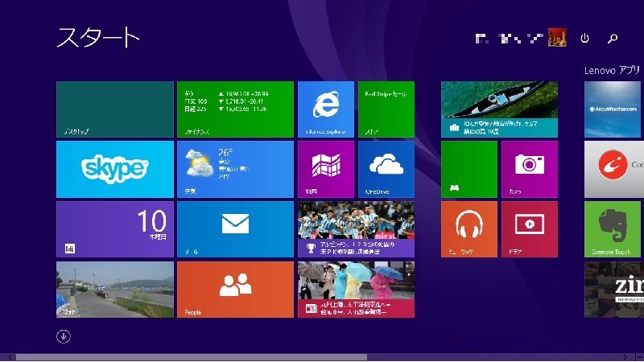644x362 pixels.
Task: Launch Internet Explorer tile
Action: pos(326,109)
